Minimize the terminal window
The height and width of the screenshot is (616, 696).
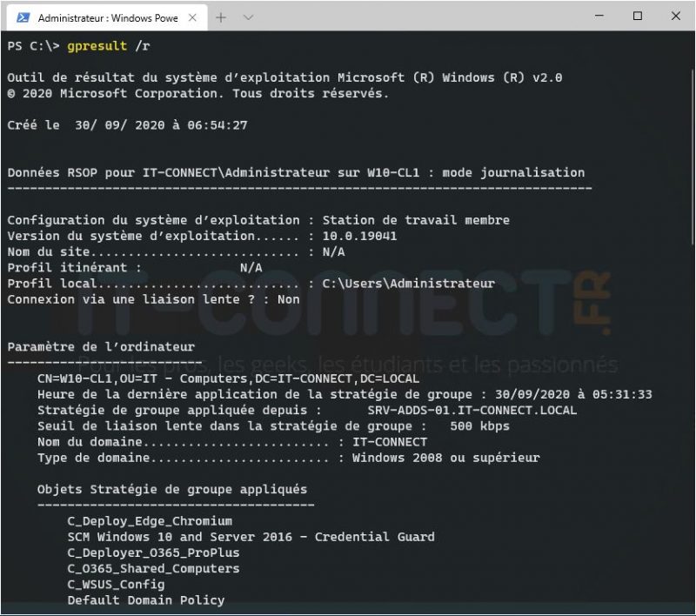click(599, 16)
